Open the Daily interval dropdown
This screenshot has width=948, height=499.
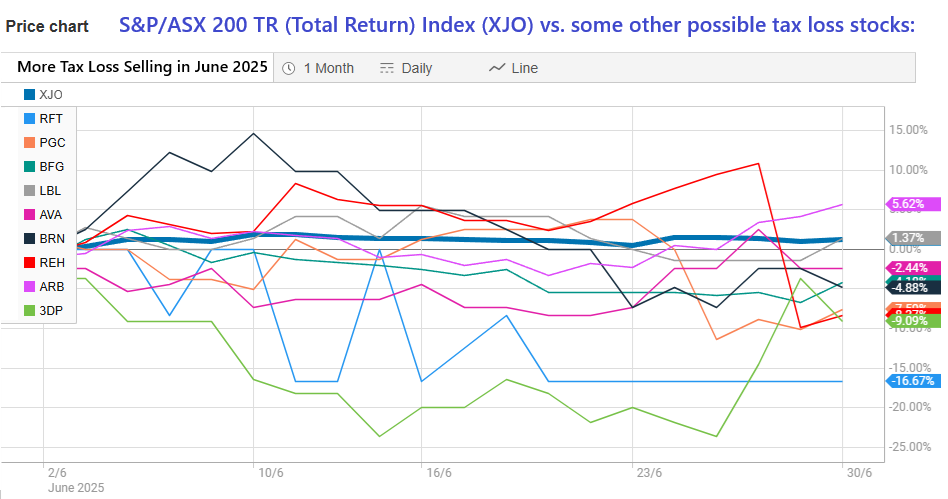416,68
